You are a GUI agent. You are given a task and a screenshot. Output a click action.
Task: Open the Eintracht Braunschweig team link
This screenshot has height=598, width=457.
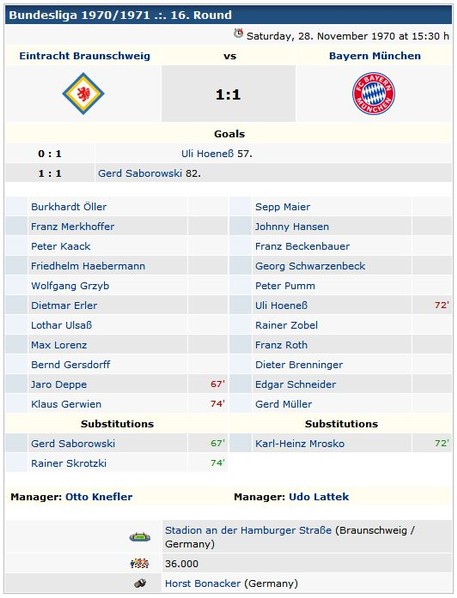click(x=85, y=56)
